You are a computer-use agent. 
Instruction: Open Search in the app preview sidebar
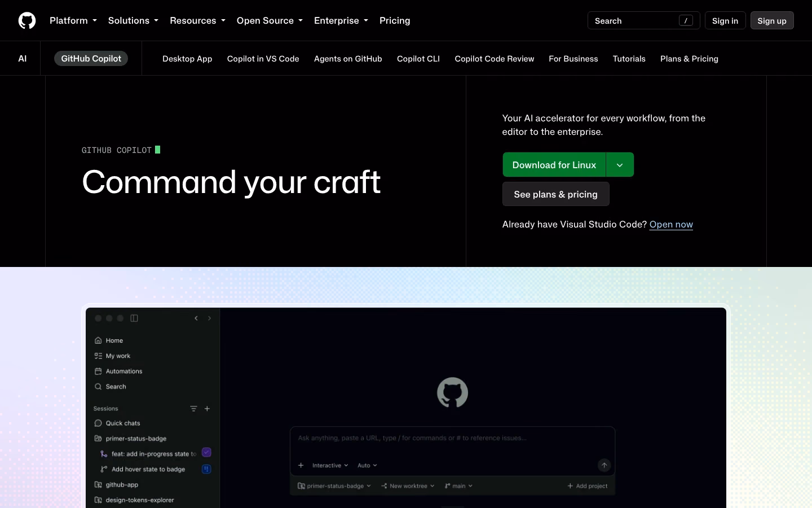tap(111, 387)
